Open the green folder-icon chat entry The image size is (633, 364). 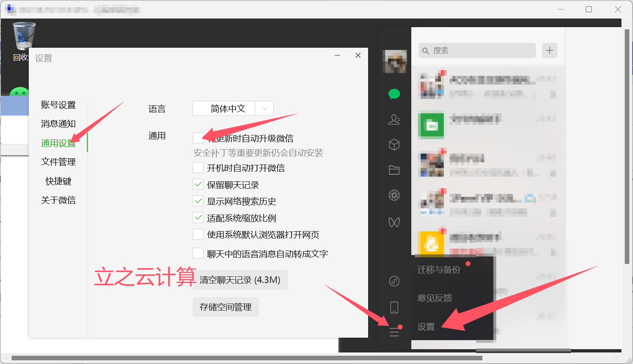pyautogui.click(x=487, y=125)
